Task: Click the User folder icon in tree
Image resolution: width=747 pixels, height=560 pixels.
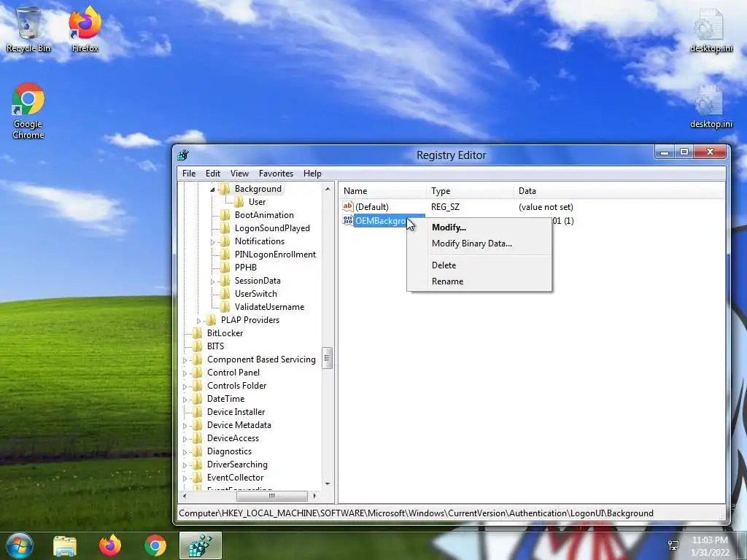Action: 239,202
